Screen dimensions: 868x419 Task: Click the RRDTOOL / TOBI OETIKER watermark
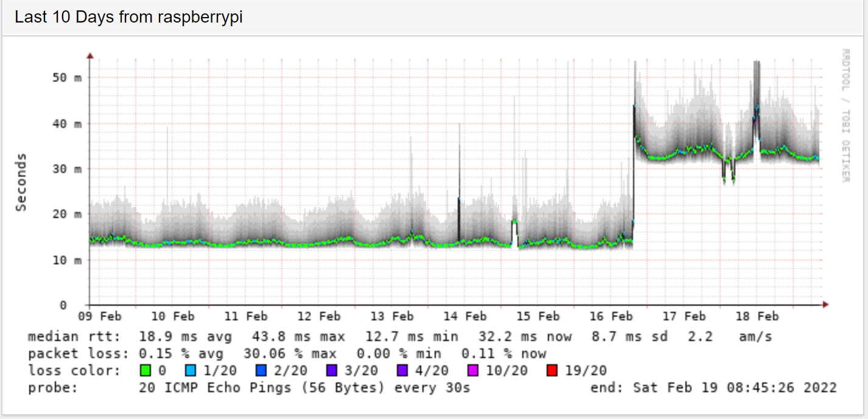845,116
